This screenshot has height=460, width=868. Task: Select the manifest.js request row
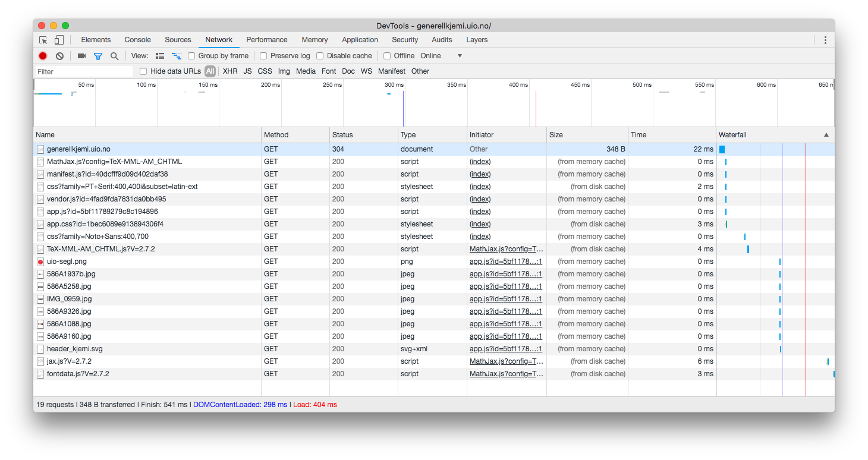tap(434, 174)
